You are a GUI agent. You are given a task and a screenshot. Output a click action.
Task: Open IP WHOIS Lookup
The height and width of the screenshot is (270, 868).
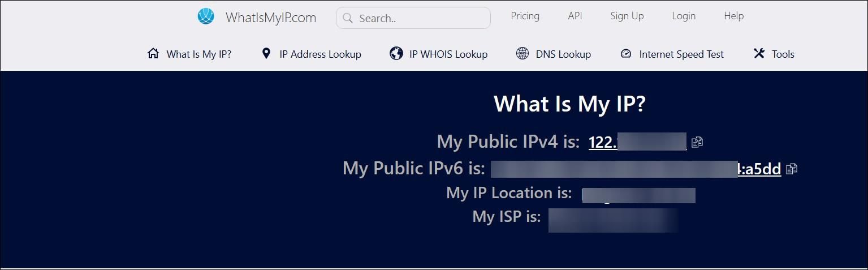tap(448, 54)
